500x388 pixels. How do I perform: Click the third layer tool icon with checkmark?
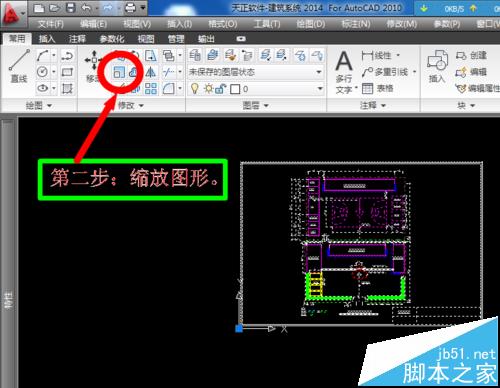[230, 55]
